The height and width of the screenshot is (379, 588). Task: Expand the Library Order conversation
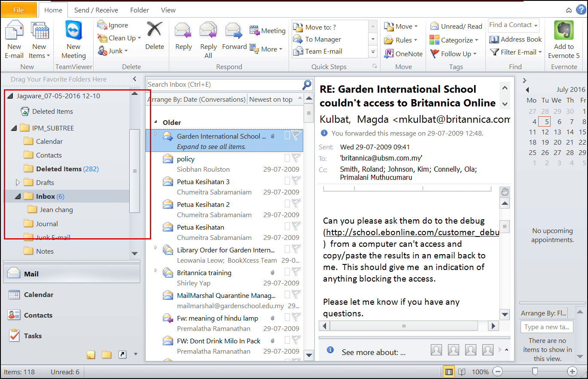point(156,248)
